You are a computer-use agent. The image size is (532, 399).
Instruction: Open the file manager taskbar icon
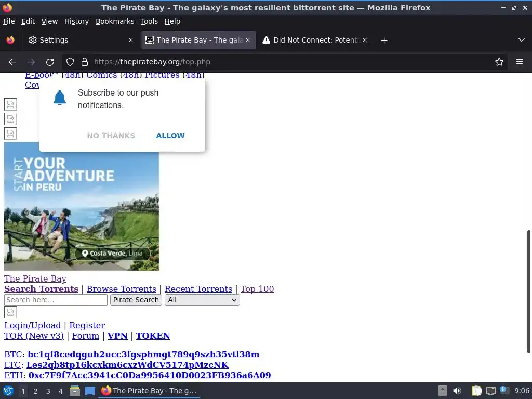click(x=75, y=391)
